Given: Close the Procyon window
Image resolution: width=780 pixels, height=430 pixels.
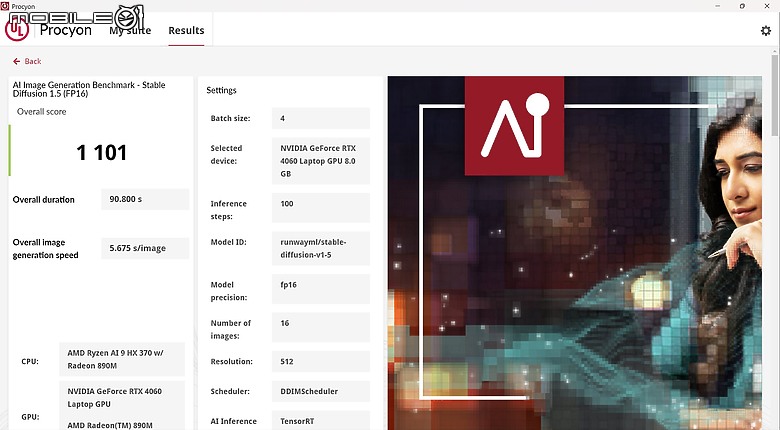Looking at the screenshot, I should click(767, 6).
